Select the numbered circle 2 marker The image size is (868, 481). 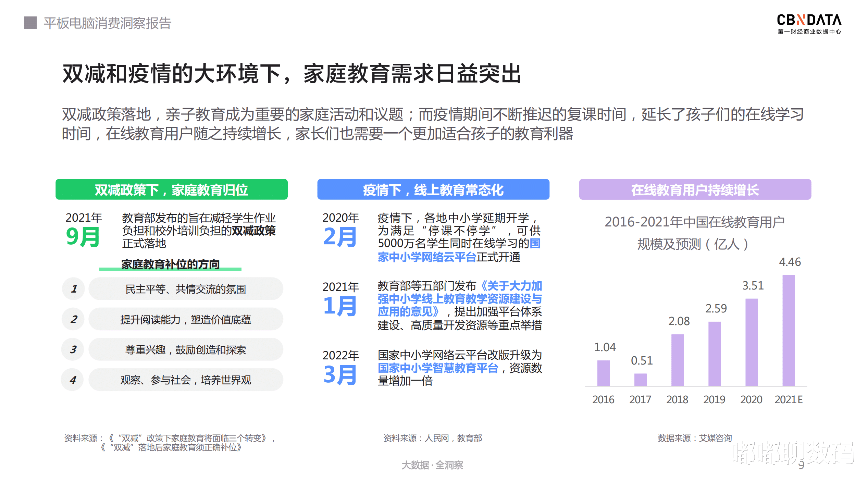click(x=73, y=319)
